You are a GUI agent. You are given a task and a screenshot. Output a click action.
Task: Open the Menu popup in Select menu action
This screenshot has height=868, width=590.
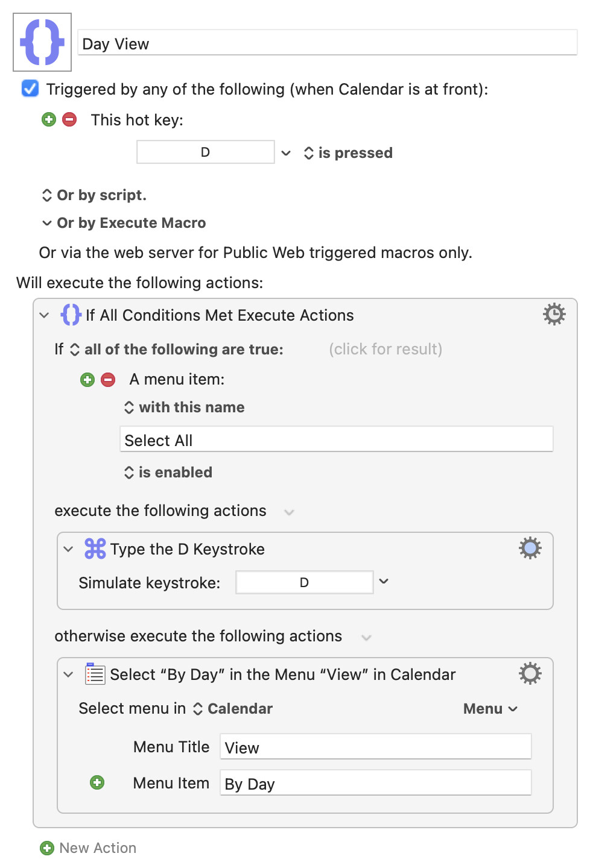point(490,709)
